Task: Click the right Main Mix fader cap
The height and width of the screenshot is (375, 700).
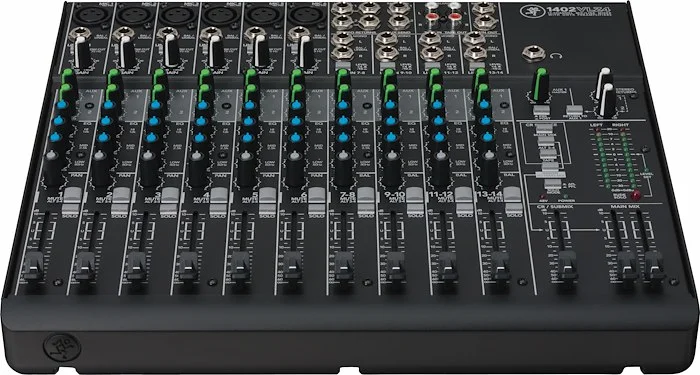Action: (x=654, y=265)
